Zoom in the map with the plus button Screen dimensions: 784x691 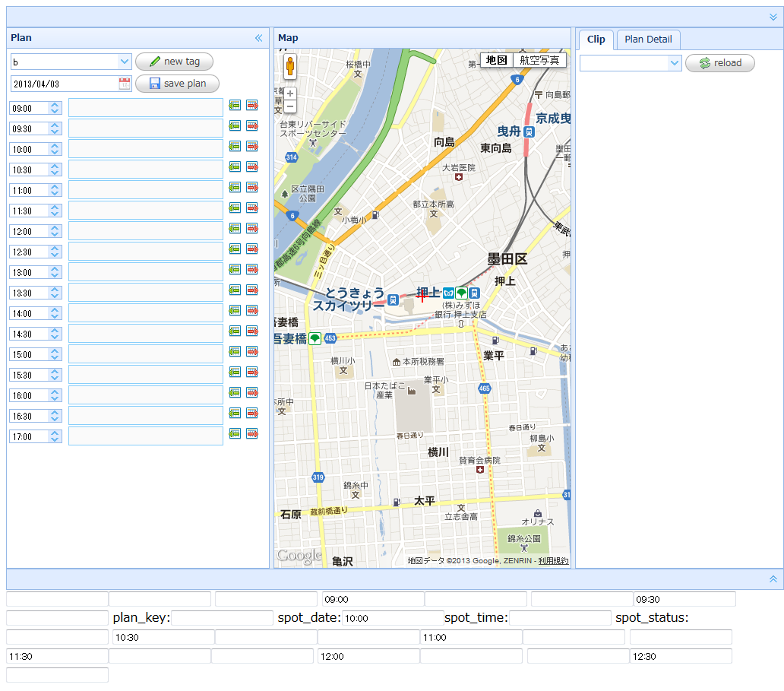(290, 94)
